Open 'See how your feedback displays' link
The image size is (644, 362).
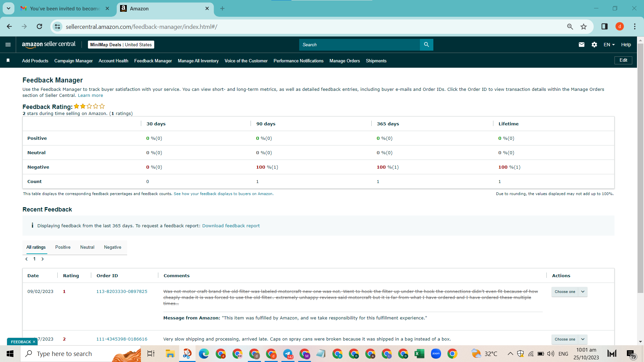point(223,194)
